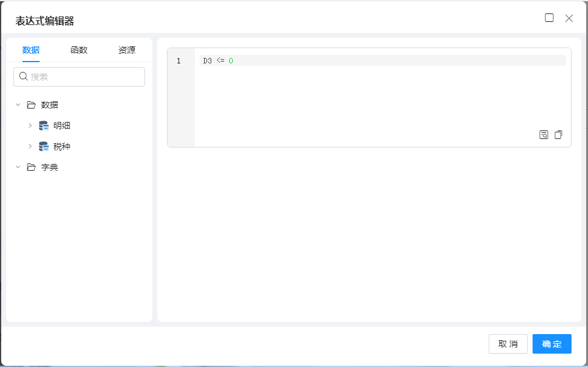Viewport: 588px width, 367px height.
Task: Collapse the 字典 folder chevron
Action: (x=18, y=167)
